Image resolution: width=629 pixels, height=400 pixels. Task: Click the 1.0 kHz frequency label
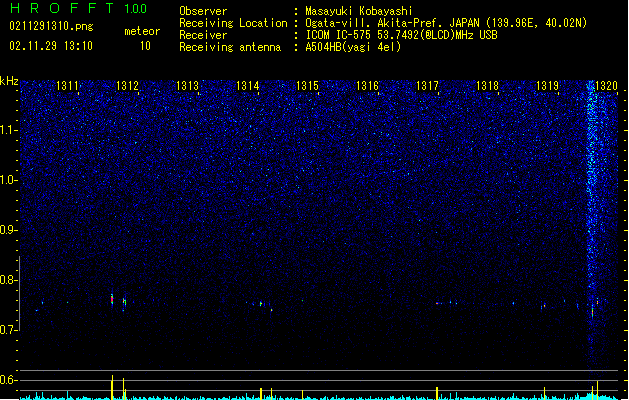(x=9, y=180)
